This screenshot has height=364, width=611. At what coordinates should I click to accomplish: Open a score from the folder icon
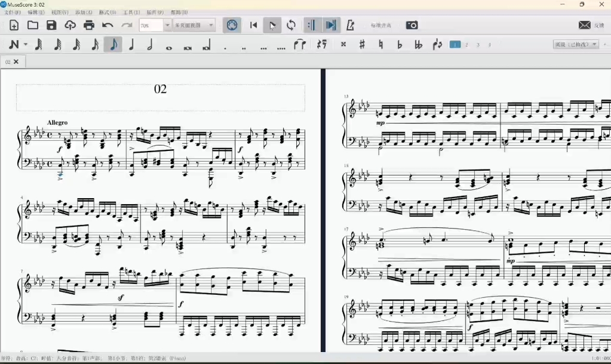[33, 25]
